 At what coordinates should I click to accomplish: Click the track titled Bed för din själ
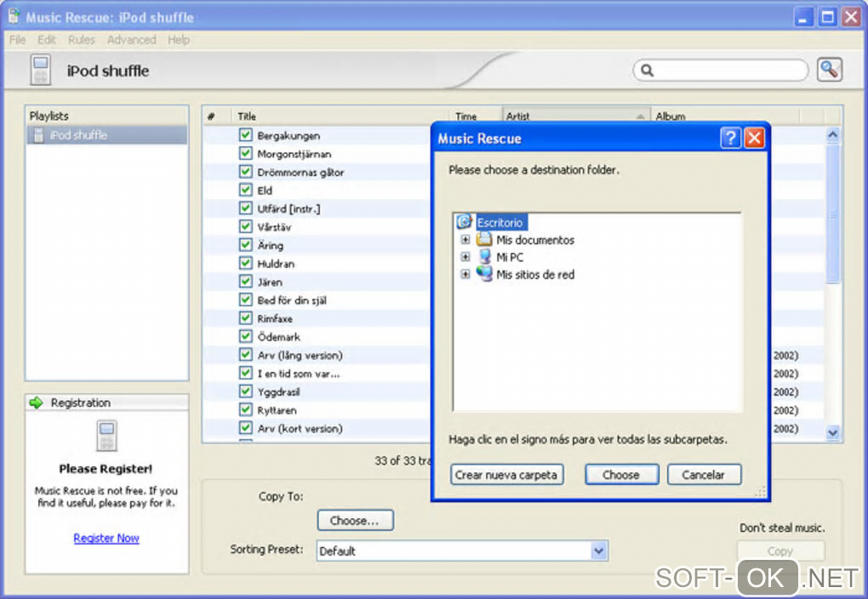click(x=292, y=300)
